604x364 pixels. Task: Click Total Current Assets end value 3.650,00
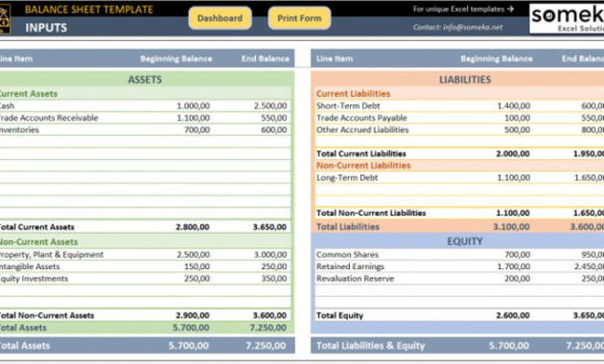pos(269,227)
